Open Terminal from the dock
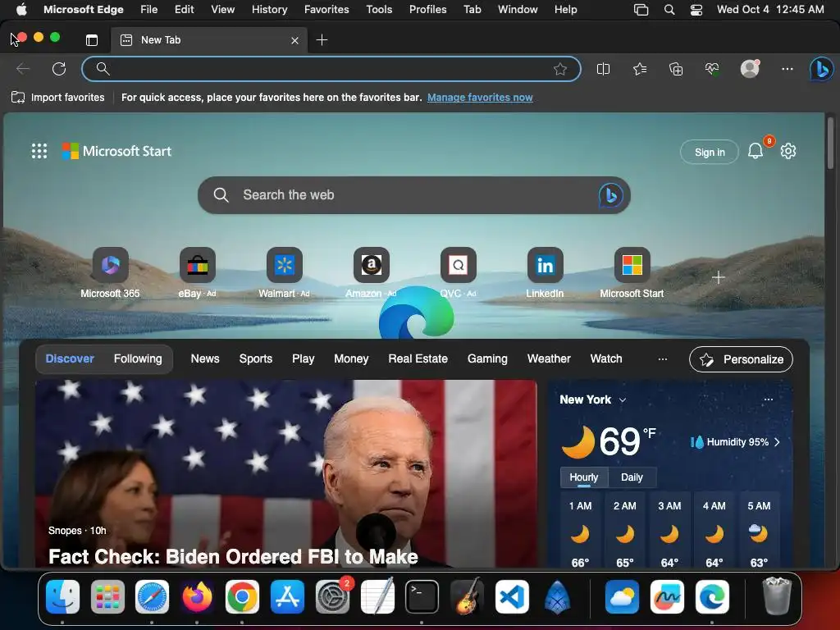The width and height of the screenshot is (840, 630). (422, 597)
